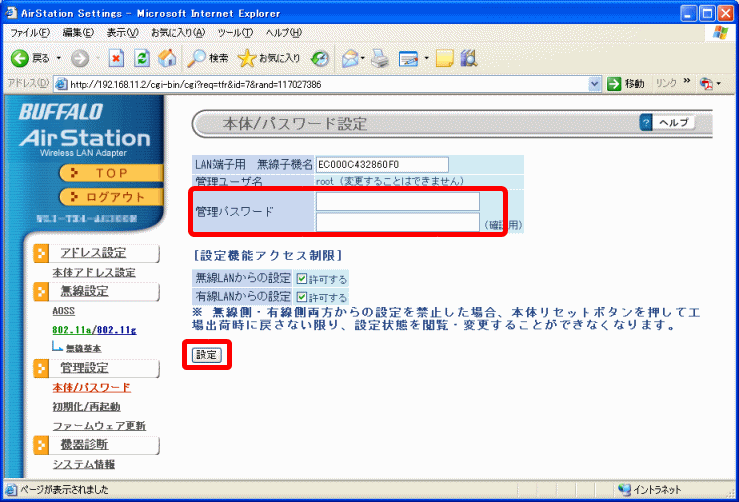Open the ヘルプ(H) menu

click(x=284, y=33)
